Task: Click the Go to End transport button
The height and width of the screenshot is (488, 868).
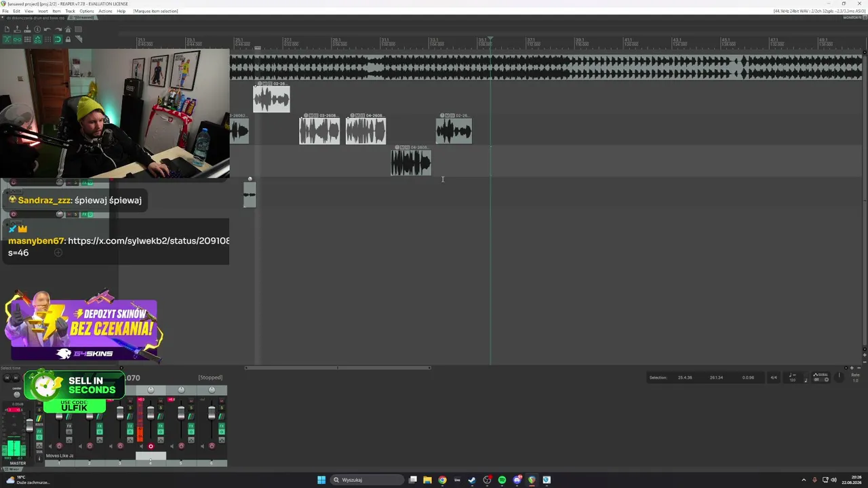Action: point(16,378)
